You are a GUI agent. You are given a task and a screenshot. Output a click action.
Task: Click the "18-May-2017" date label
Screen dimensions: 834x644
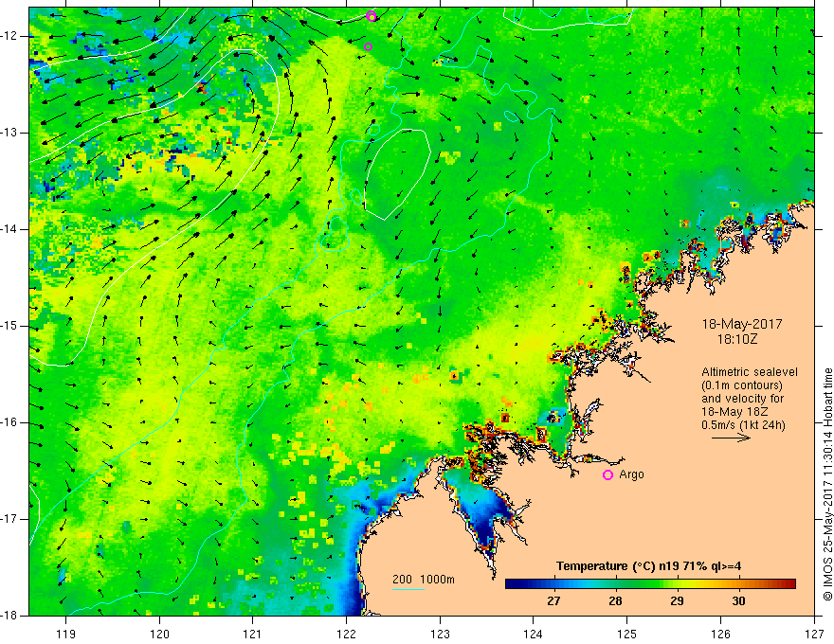(742, 324)
